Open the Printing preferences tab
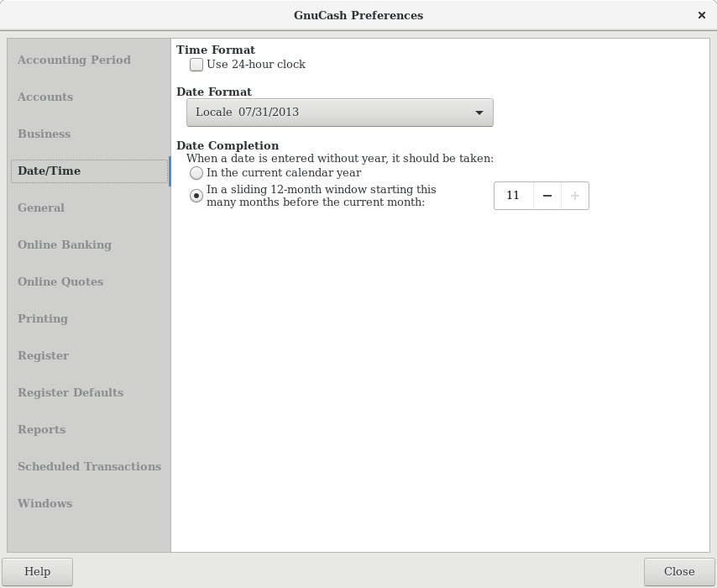 coord(43,319)
